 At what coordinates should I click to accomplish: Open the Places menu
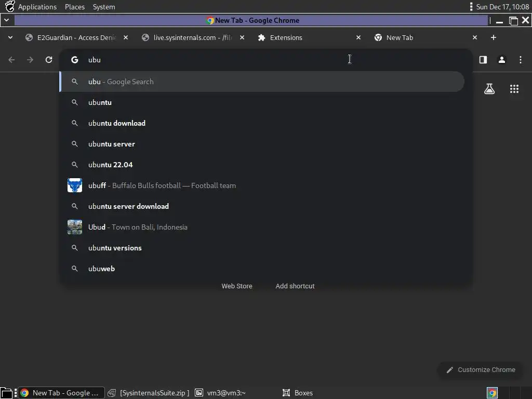tap(75, 7)
